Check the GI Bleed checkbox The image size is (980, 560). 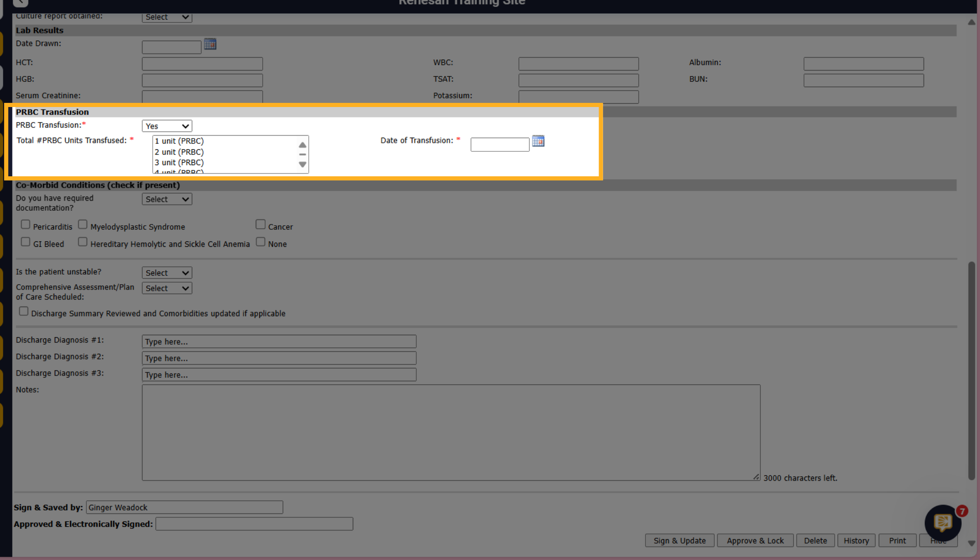(x=25, y=242)
